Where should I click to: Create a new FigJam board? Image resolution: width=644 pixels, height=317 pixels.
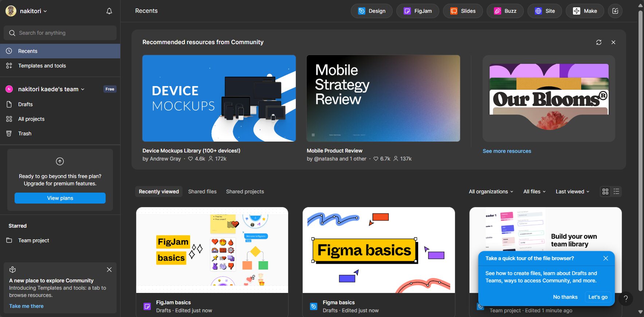coord(418,11)
